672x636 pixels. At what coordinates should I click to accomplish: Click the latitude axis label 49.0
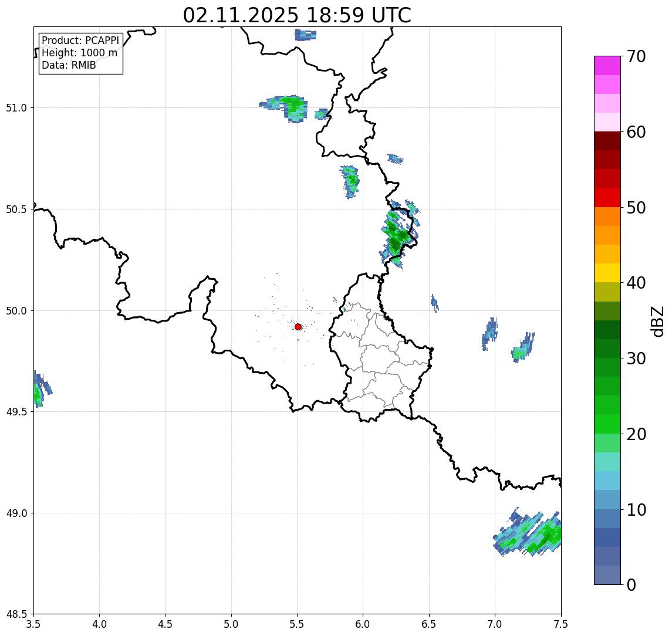[x=16, y=513]
